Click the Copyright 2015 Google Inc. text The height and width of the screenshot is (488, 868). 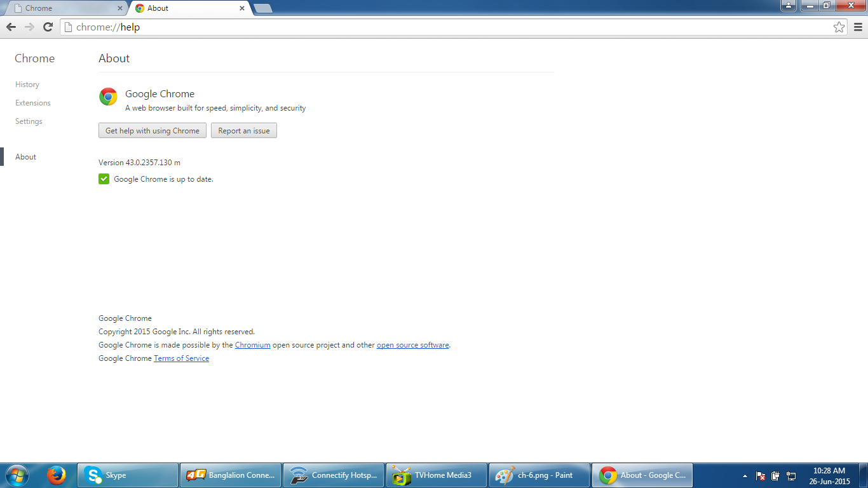177,332
